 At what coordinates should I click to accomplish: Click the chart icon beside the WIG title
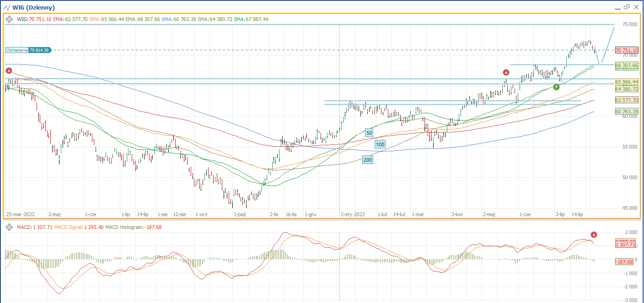tap(7, 7)
